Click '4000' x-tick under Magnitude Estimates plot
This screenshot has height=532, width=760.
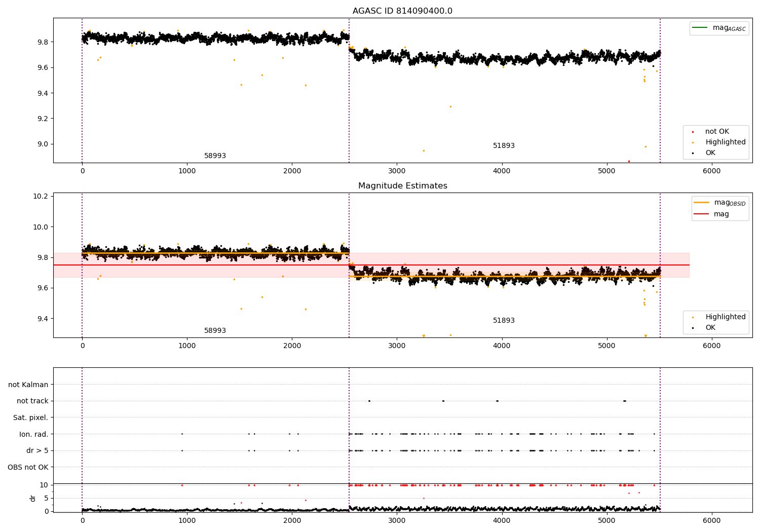tap(502, 346)
